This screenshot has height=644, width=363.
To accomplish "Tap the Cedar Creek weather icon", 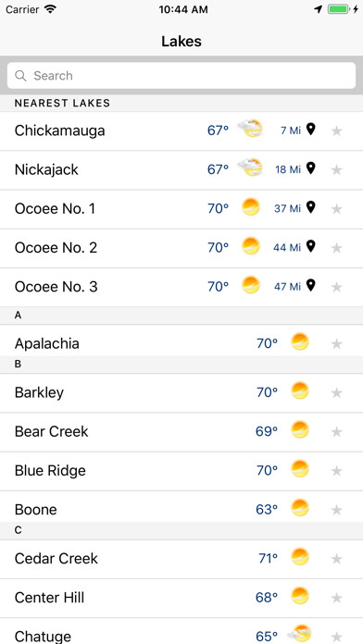I will coord(300,557).
